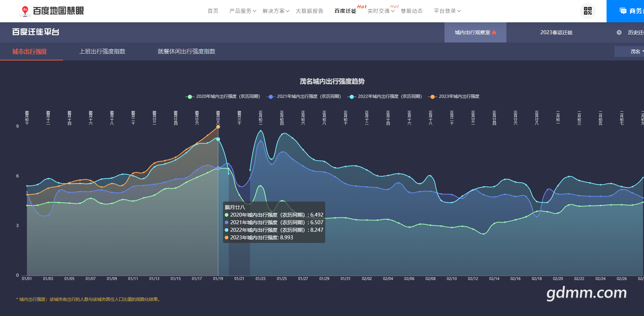This screenshot has width=644, height=316.
Task: Click the orange 2023 data point at 腊月廿八
Action: pos(218,127)
